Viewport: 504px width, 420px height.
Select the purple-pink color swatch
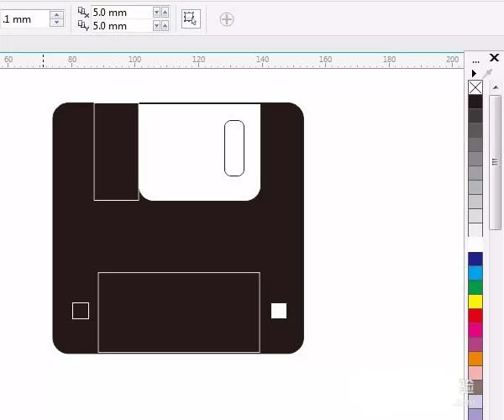point(475,344)
